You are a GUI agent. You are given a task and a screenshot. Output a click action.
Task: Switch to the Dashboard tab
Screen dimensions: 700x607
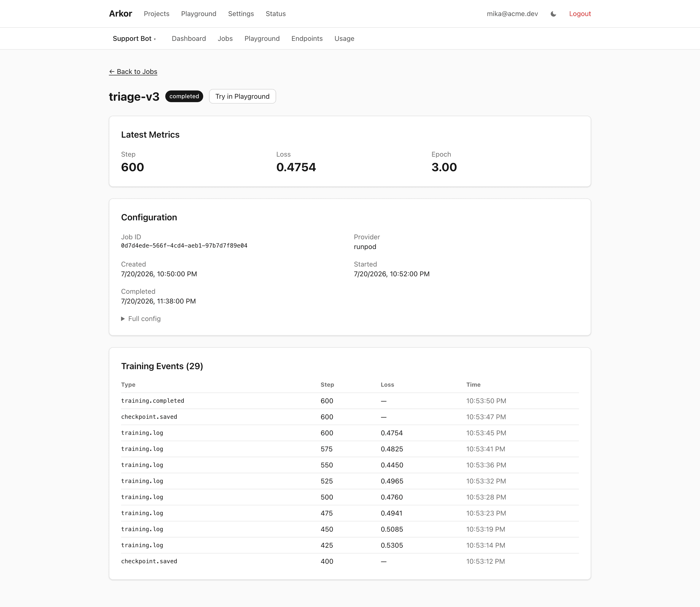point(189,39)
